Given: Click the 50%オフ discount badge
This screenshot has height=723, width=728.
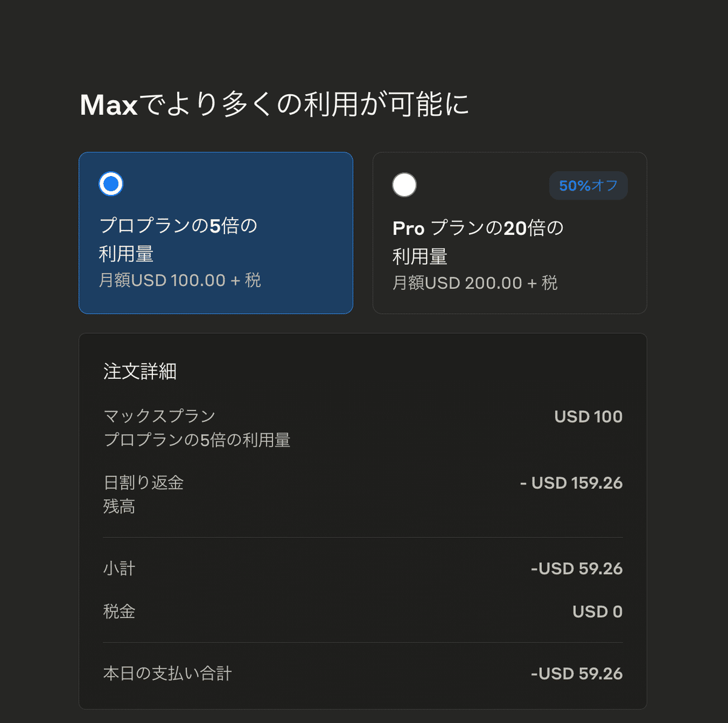Looking at the screenshot, I should (x=588, y=186).
